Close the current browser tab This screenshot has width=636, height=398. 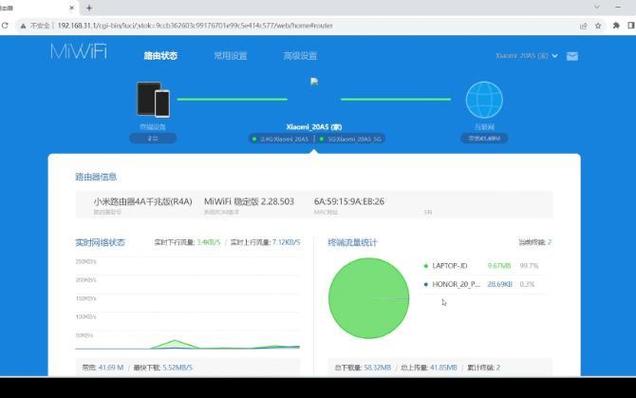[72, 8]
